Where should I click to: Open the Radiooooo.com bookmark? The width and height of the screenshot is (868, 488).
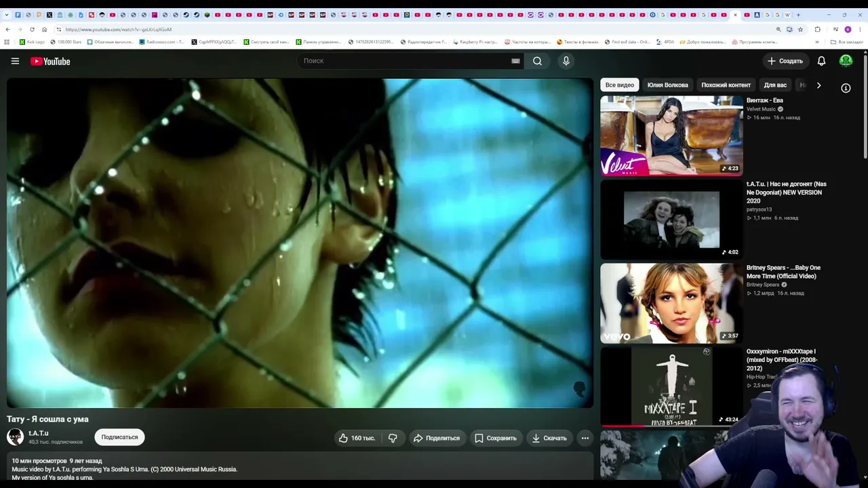click(x=161, y=42)
